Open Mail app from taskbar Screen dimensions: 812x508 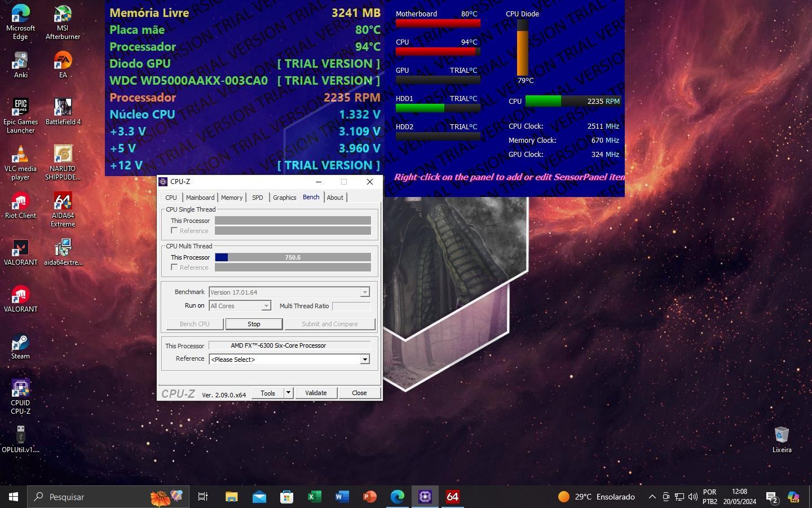click(259, 497)
